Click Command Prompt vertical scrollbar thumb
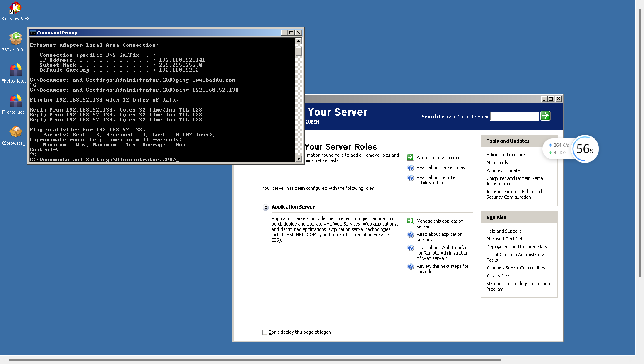Image resolution: width=644 pixels, height=364 pixels. [x=299, y=51]
